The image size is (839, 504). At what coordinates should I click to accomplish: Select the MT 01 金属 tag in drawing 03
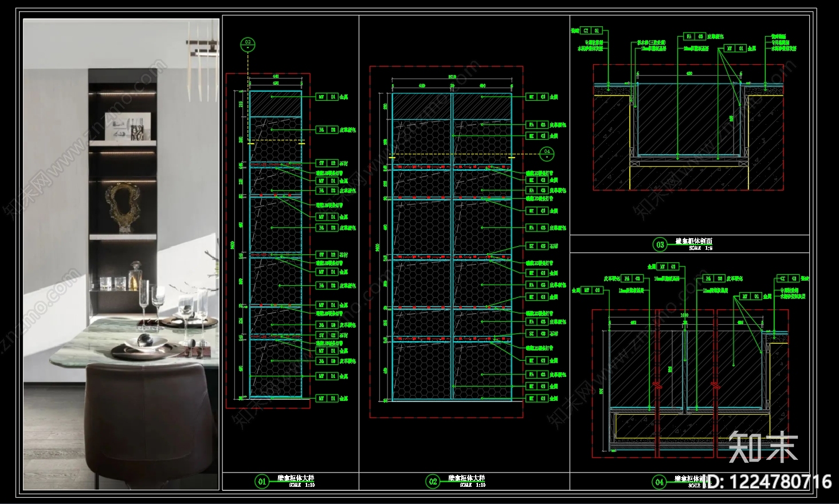click(740, 49)
